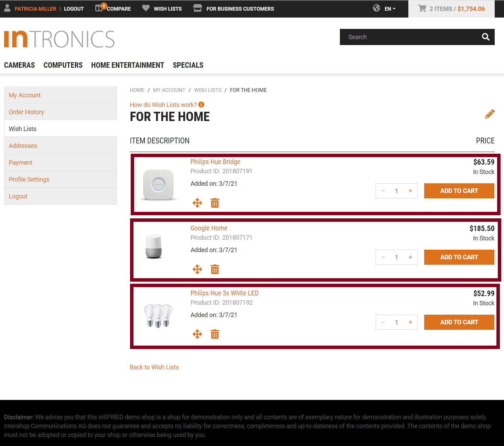Screen dimensions: 504x446
Task: Click the Logout link in top bar
Action: [x=74, y=9]
